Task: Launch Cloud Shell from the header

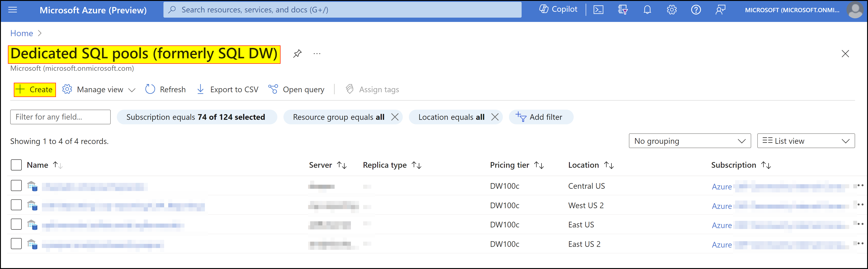Action: tap(598, 10)
